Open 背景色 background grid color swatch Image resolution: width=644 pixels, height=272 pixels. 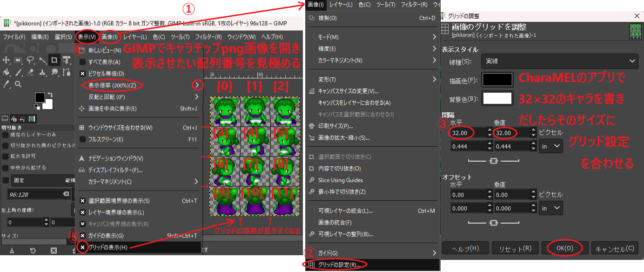click(x=497, y=98)
